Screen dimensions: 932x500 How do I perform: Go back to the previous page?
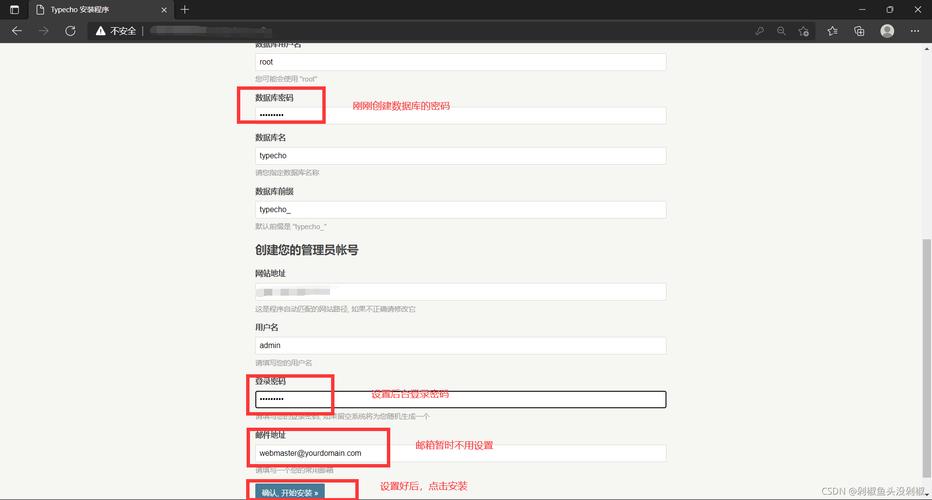tap(17, 31)
